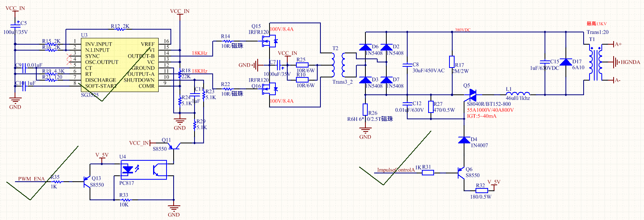Select the 'IGT:5~40mA' note

pos(481,116)
